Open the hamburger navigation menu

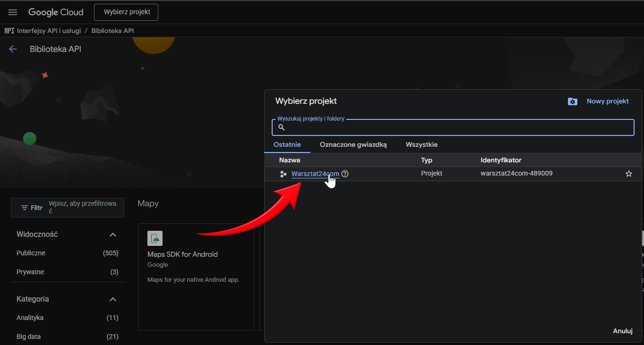coord(13,12)
